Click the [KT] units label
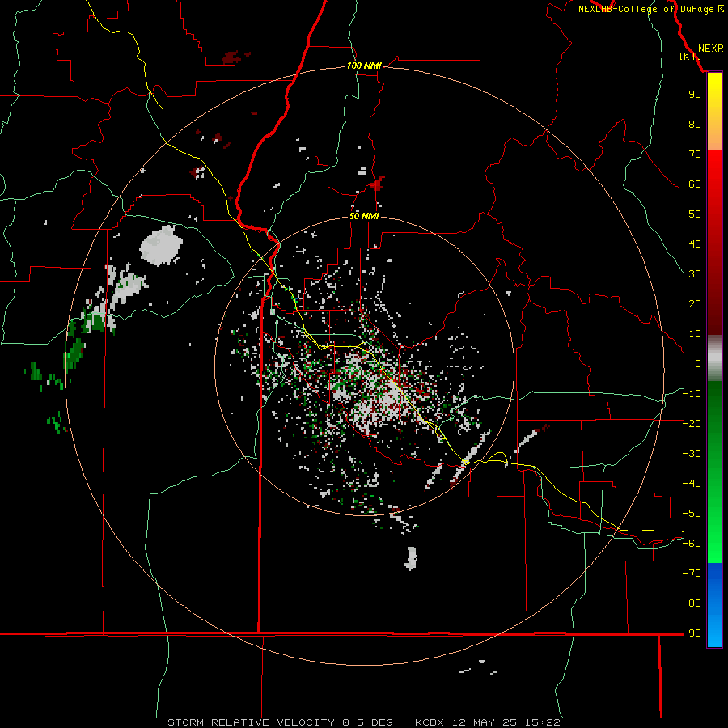The width and height of the screenshot is (728, 728). (x=691, y=56)
